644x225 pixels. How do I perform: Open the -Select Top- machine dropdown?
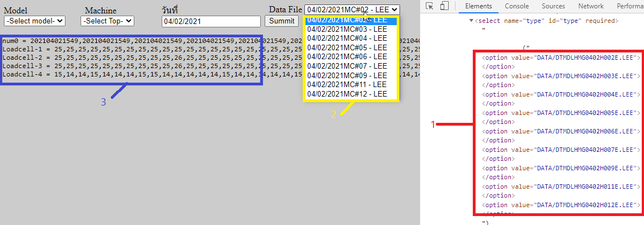pyautogui.click(x=107, y=21)
